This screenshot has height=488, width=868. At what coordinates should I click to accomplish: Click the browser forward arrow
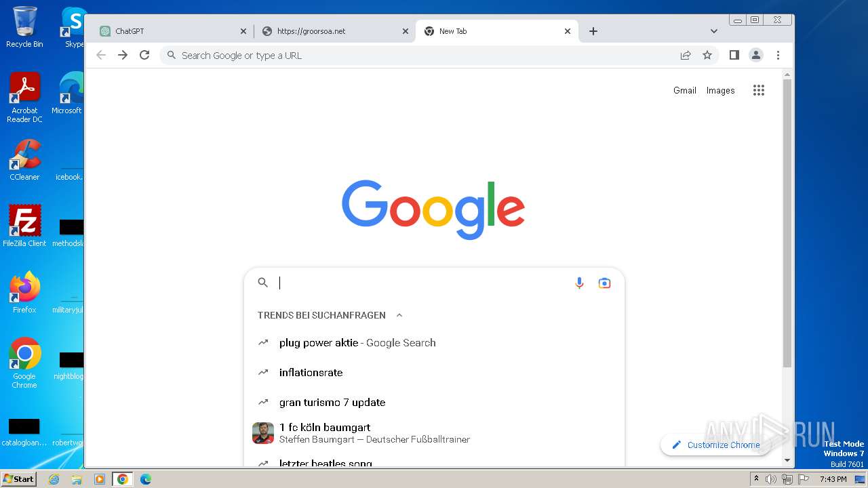coord(123,55)
